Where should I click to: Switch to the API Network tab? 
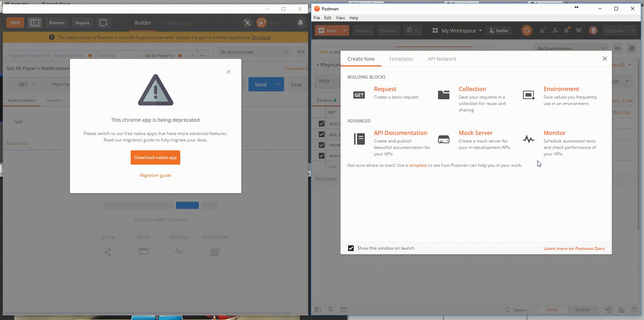[442, 59]
